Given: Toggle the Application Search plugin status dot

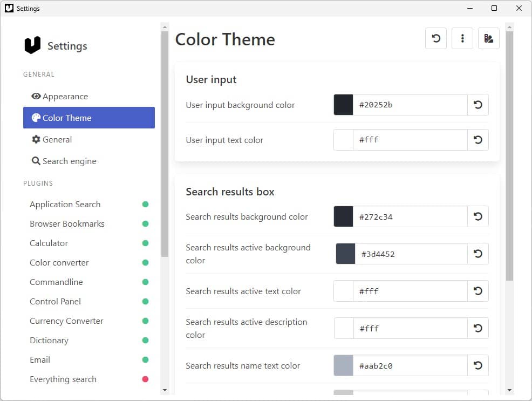Looking at the screenshot, I should 145,204.
